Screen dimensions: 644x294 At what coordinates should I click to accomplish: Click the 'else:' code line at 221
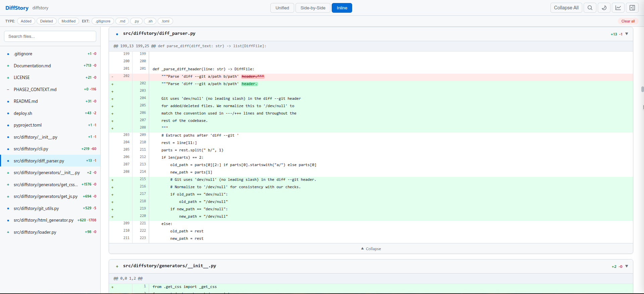pyautogui.click(x=371, y=224)
